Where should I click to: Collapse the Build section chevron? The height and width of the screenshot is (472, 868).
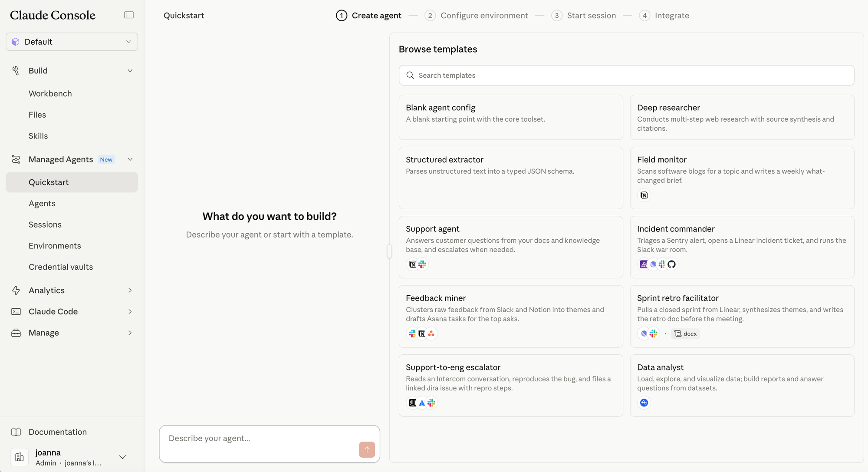(x=130, y=71)
